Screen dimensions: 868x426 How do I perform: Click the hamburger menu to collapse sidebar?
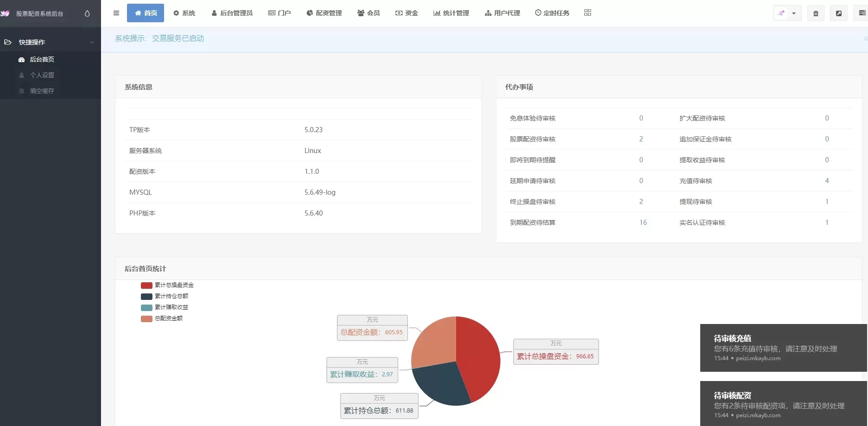(x=116, y=13)
